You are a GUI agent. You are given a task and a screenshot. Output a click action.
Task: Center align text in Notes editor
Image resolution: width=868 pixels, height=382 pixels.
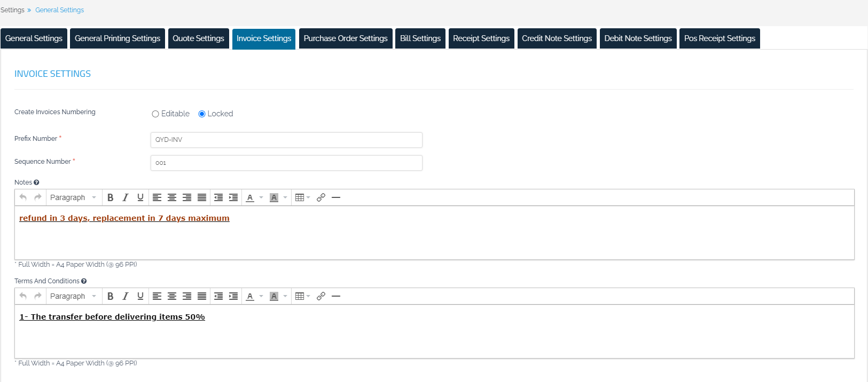tap(172, 197)
